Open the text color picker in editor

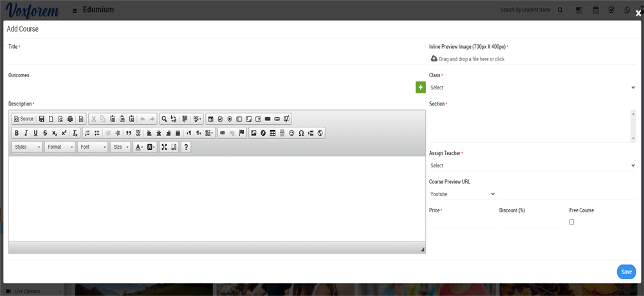tap(138, 147)
